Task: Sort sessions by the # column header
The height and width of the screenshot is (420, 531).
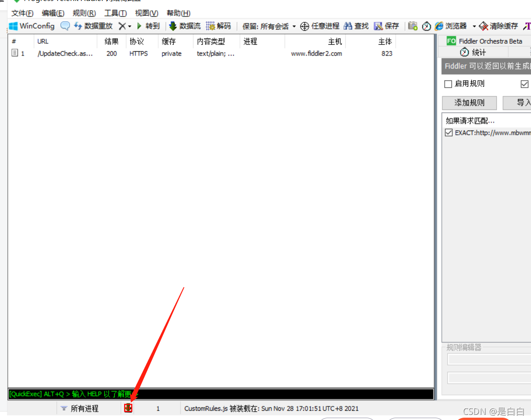Action: 21,41
